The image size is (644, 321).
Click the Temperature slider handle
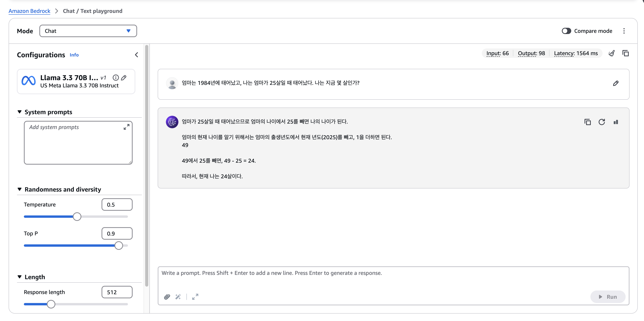(x=77, y=217)
